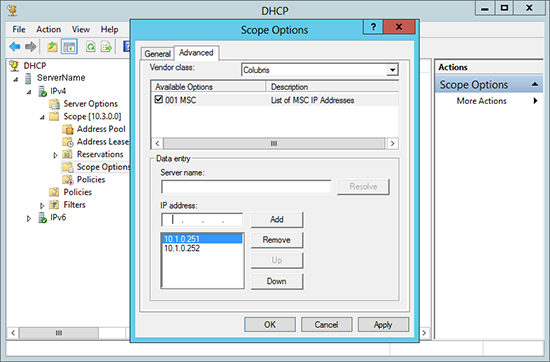
Task: Click the Apply button
Action: [x=383, y=324]
